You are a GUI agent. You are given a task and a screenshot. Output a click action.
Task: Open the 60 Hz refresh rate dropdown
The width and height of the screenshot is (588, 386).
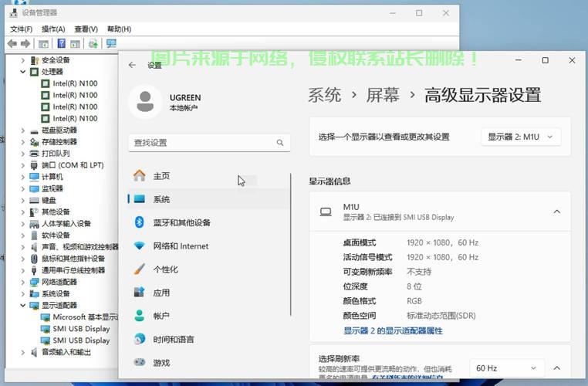coord(507,368)
